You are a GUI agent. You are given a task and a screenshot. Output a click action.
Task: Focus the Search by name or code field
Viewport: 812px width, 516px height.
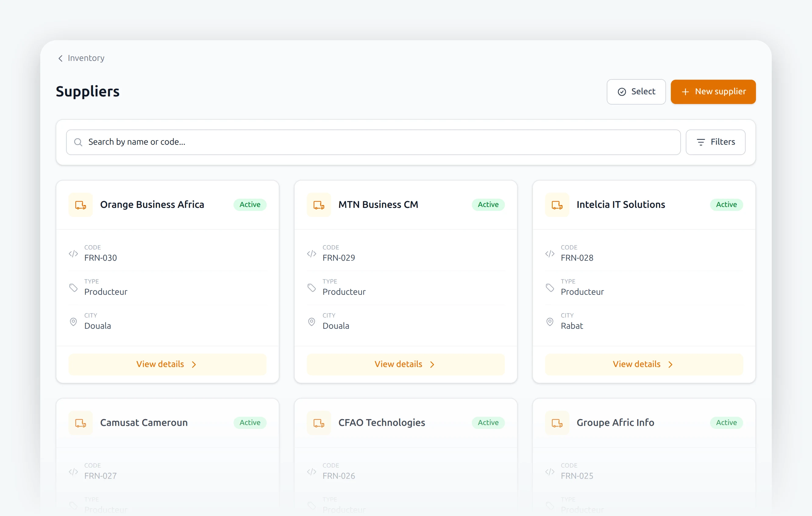click(x=373, y=142)
